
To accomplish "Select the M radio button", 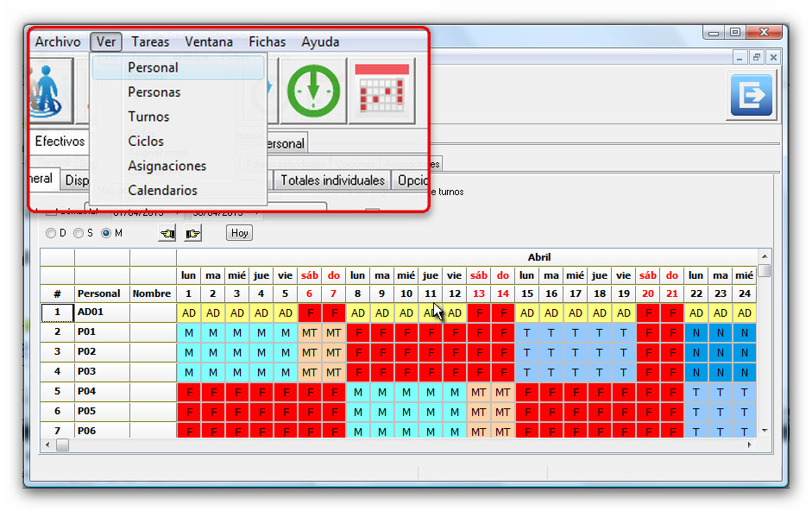I will point(107,233).
